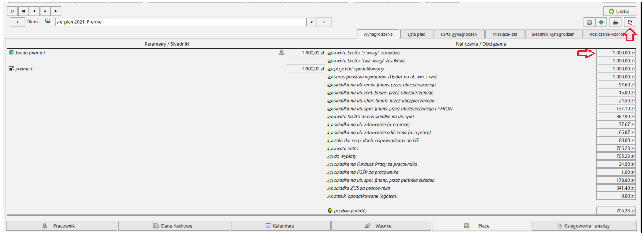Open the calculator icon button

(589, 22)
